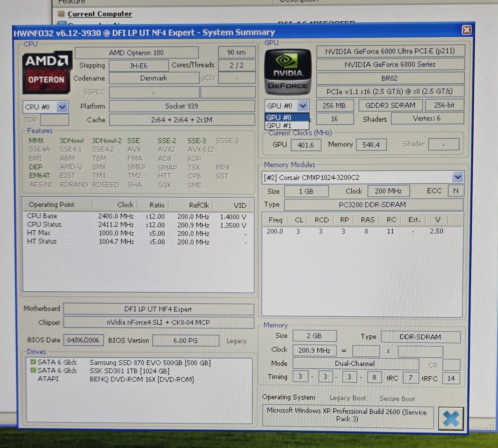Expand the Corsair memory module dropdown

tap(458, 177)
